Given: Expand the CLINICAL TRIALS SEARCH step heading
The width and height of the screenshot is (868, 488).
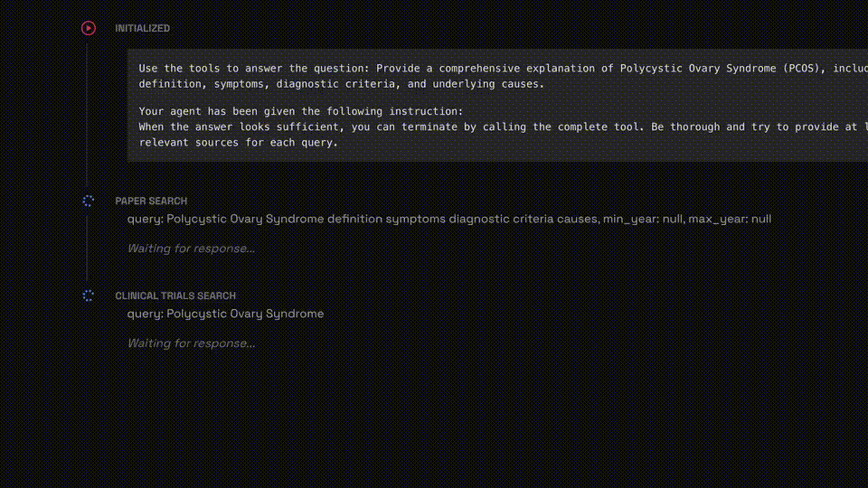Looking at the screenshot, I should (x=175, y=296).
